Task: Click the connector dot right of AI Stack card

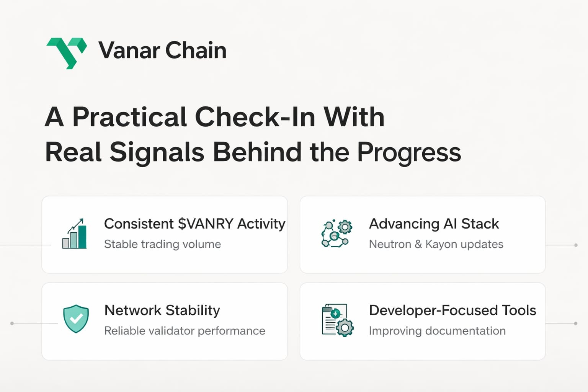Action: [576, 245]
